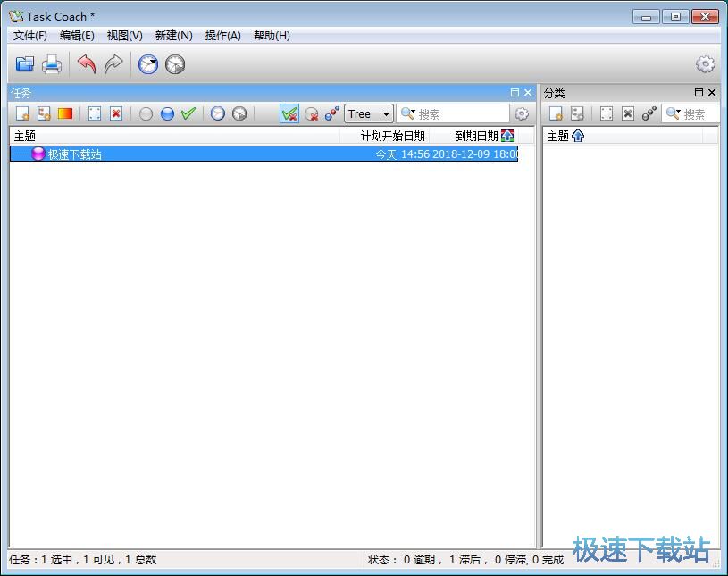Click the planned start 今天 14:56 cell
Screen dimensions: 728x576
[x=403, y=154]
